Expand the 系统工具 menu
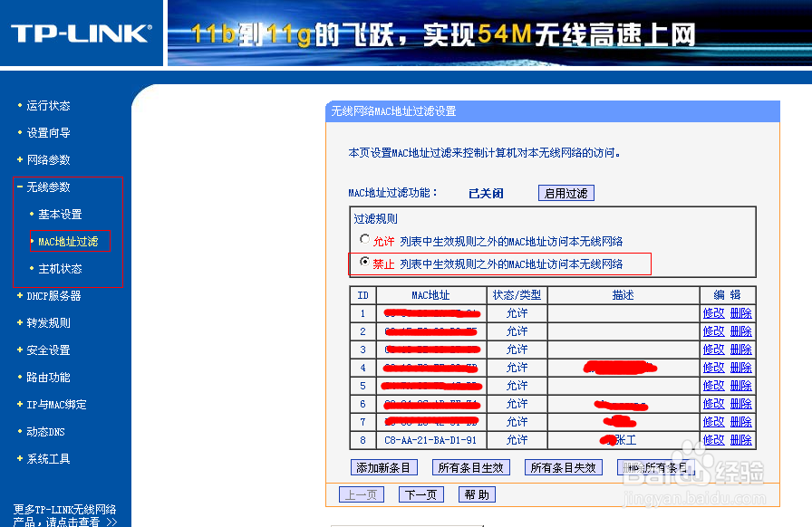This screenshot has height=527, width=812. [48, 459]
